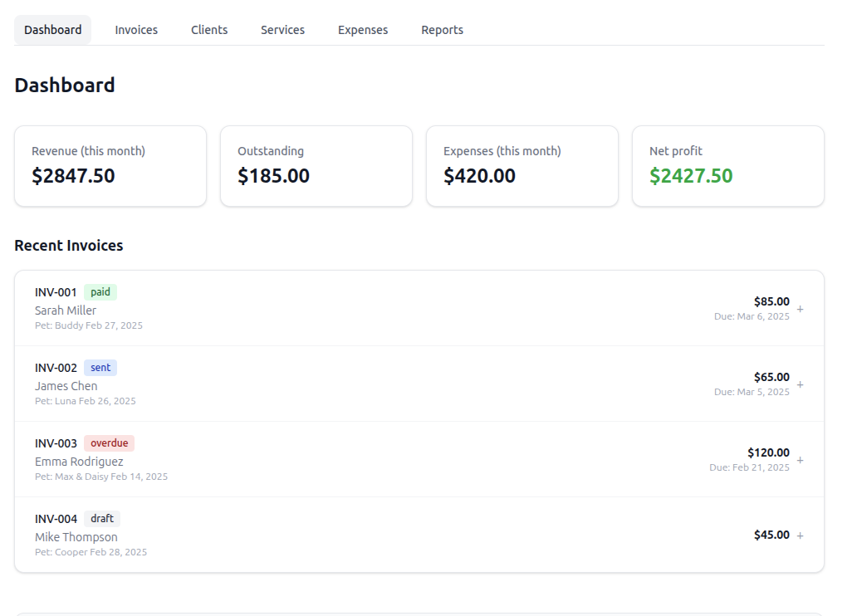Image resolution: width=862 pixels, height=616 pixels.
Task: Click client name James Chen
Action: (x=66, y=386)
